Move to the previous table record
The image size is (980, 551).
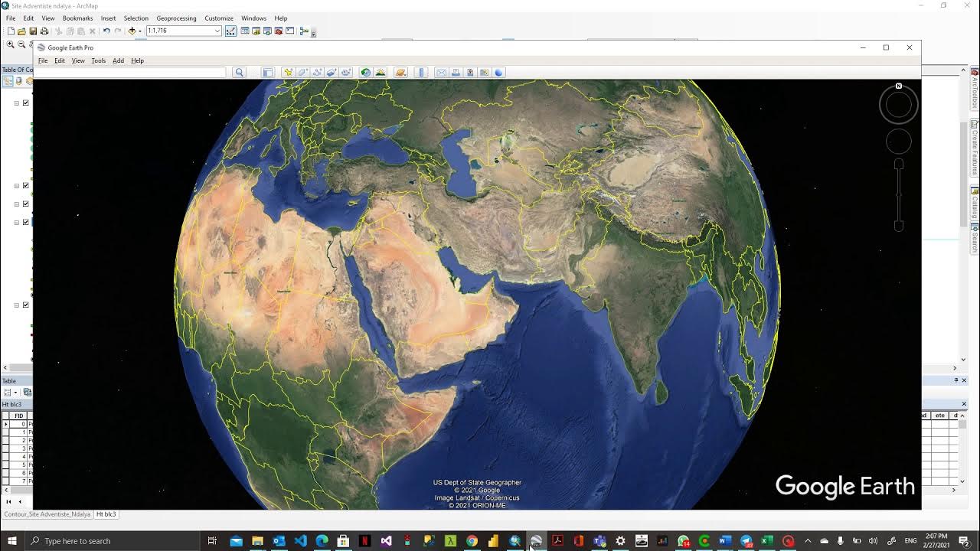(20, 501)
